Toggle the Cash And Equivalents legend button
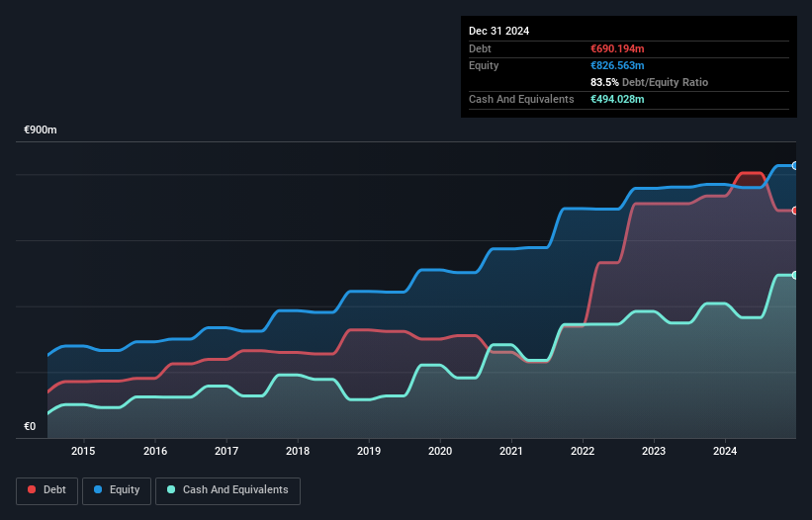 click(x=227, y=490)
